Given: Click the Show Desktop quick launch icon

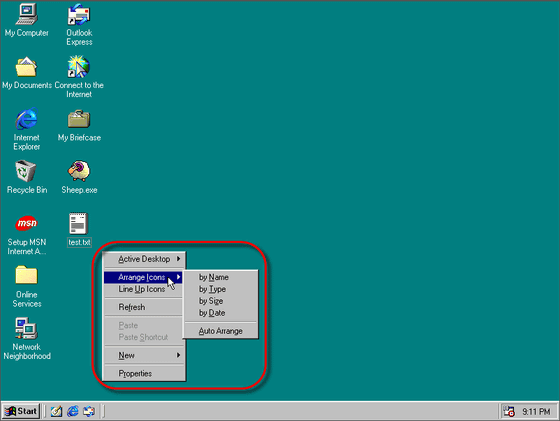Looking at the screenshot, I should click(x=56, y=411).
